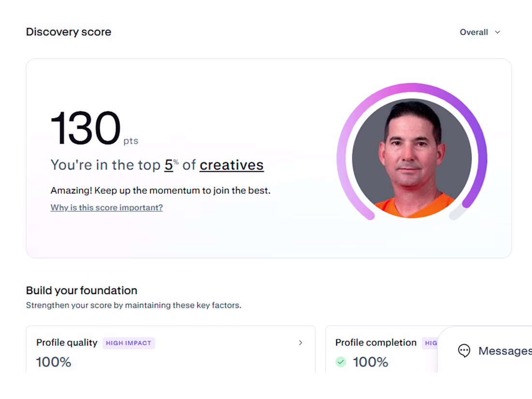Expand Profile quality card chevron
Screen dimensions: 532x399
point(300,343)
